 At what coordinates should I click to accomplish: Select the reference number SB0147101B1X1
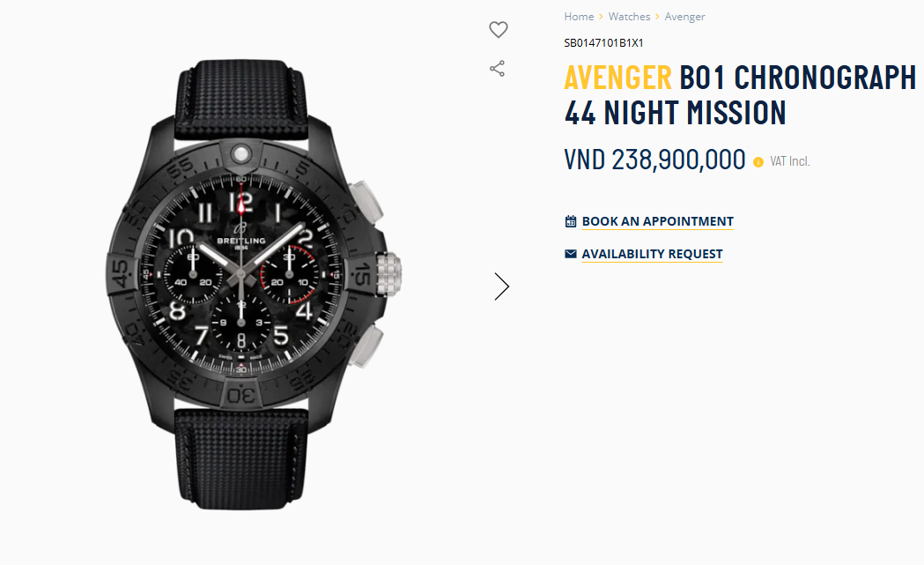click(x=603, y=43)
